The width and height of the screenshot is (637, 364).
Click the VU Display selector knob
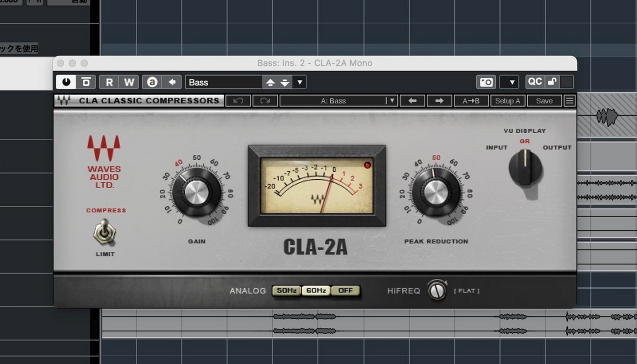point(525,168)
